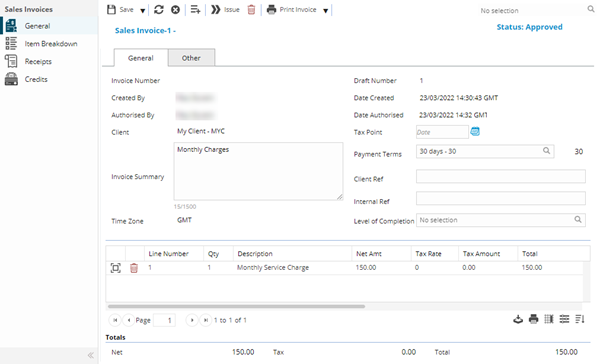Click the Payment Terms lookup field
The image size is (600, 364).
pyautogui.click(x=484, y=151)
